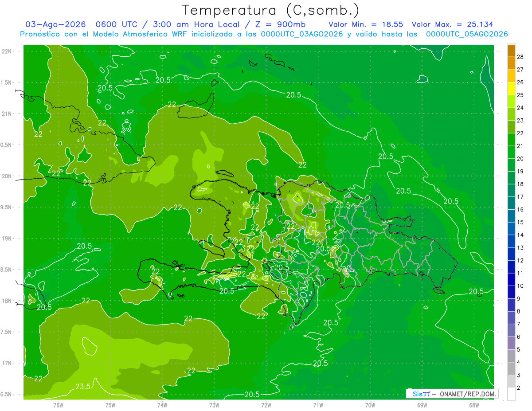
Task: Click the color scale value '21'
Action: [x=520, y=146]
